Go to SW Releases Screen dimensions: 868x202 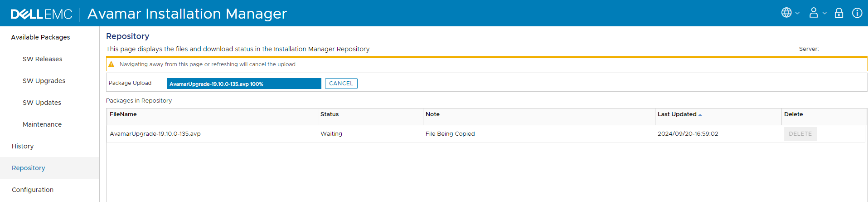(43, 59)
